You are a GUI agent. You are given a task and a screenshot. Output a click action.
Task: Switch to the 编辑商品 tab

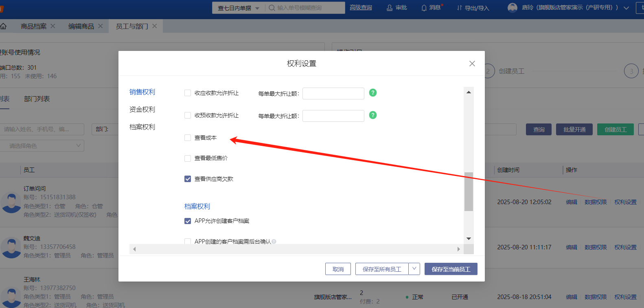(x=81, y=26)
